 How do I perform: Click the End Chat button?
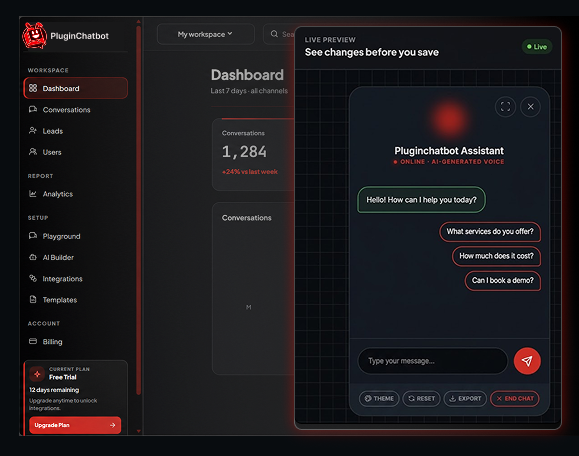pos(515,398)
